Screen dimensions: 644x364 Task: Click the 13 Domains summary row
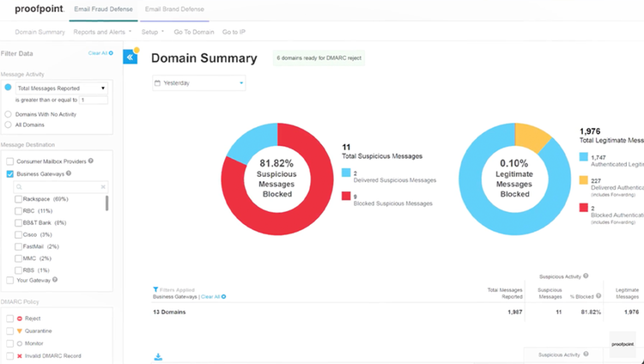point(398,312)
